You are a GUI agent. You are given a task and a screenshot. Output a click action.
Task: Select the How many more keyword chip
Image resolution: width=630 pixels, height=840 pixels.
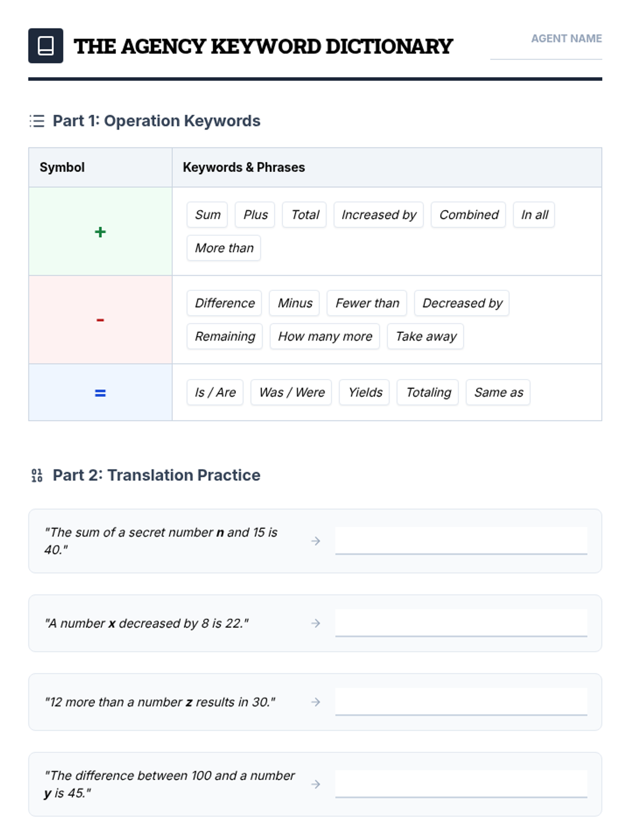[x=325, y=337]
